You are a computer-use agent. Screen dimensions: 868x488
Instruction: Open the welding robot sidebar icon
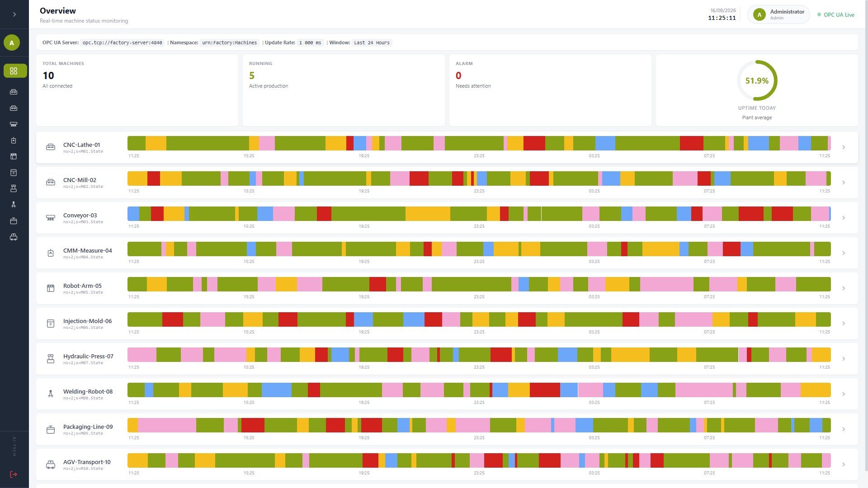click(x=14, y=204)
